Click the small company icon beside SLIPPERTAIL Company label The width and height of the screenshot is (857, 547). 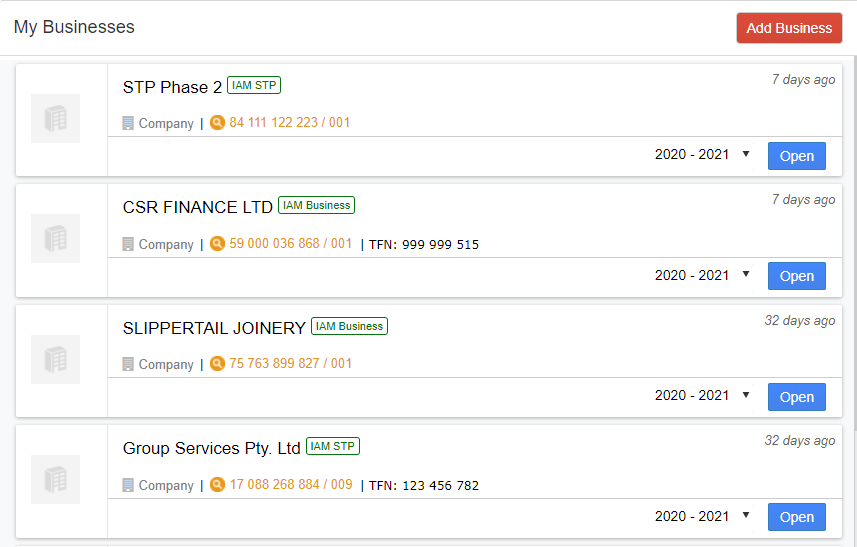point(128,364)
